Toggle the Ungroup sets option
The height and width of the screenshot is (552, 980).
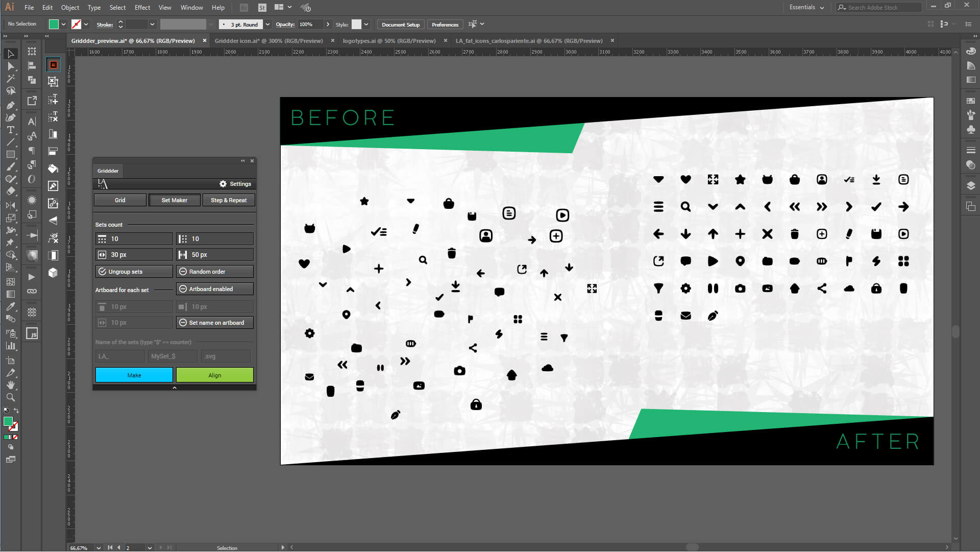pos(134,271)
